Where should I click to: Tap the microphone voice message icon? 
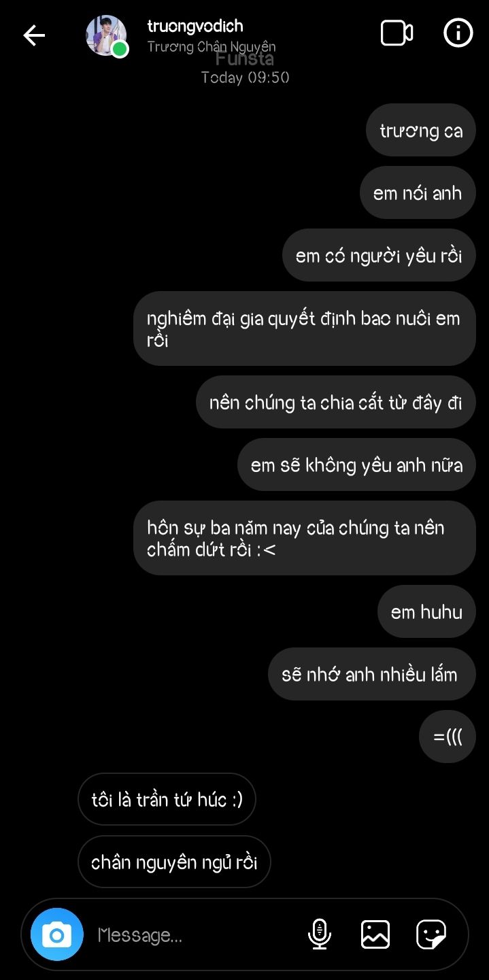point(320,934)
